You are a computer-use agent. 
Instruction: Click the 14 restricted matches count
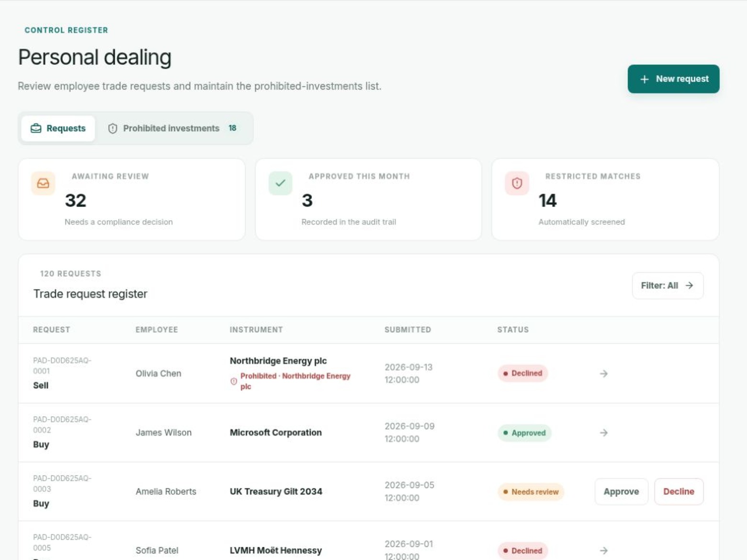coord(547,201)
